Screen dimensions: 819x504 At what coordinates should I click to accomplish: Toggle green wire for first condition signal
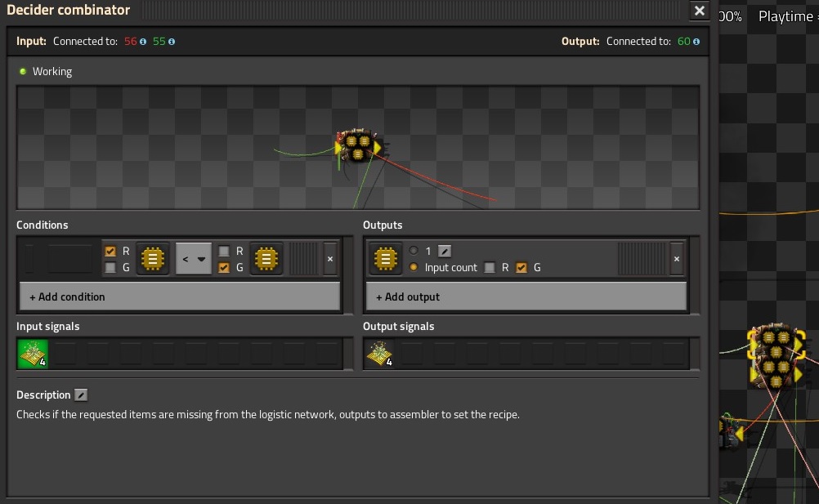[110, 268]
